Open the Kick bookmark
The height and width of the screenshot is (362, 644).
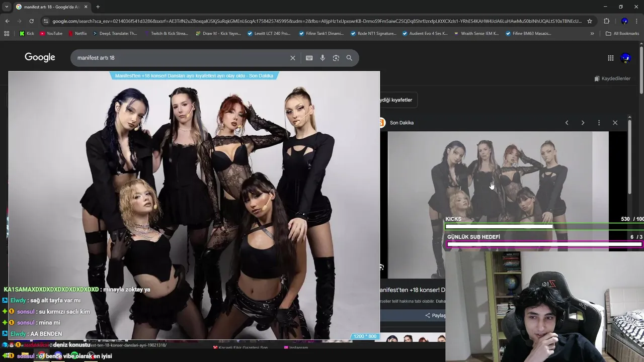(x=27, y=34)
